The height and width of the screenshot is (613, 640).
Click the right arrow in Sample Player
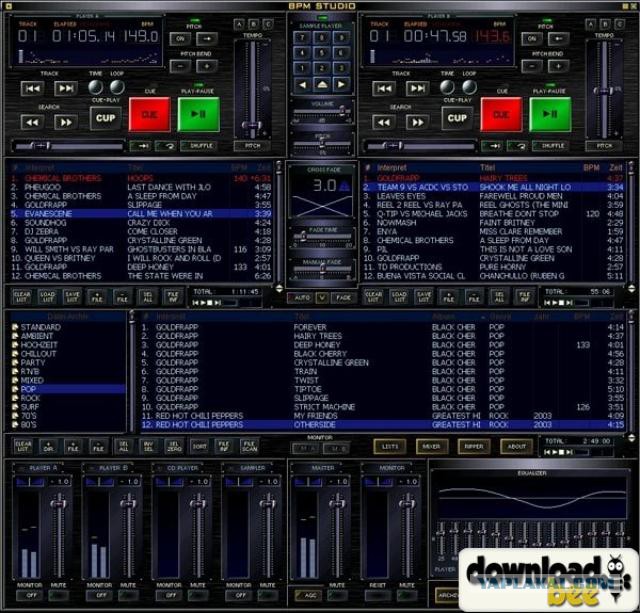click(341, 85)
